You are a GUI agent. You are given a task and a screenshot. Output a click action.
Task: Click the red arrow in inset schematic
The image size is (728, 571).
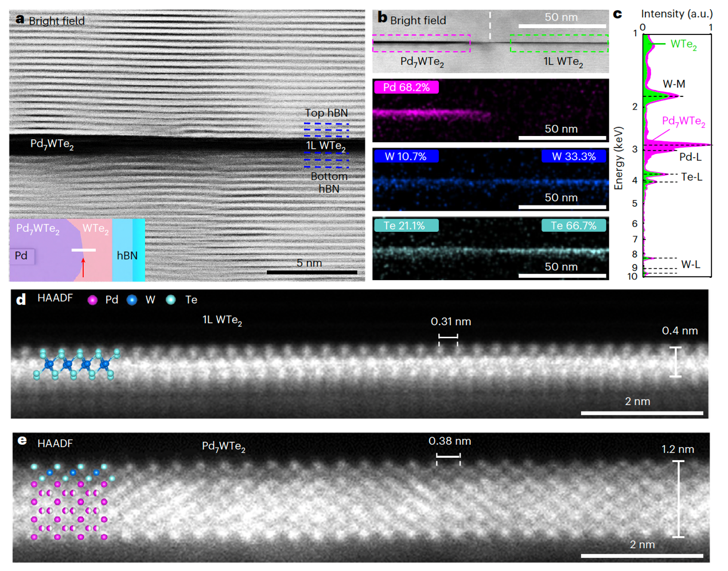pos(83,267)
